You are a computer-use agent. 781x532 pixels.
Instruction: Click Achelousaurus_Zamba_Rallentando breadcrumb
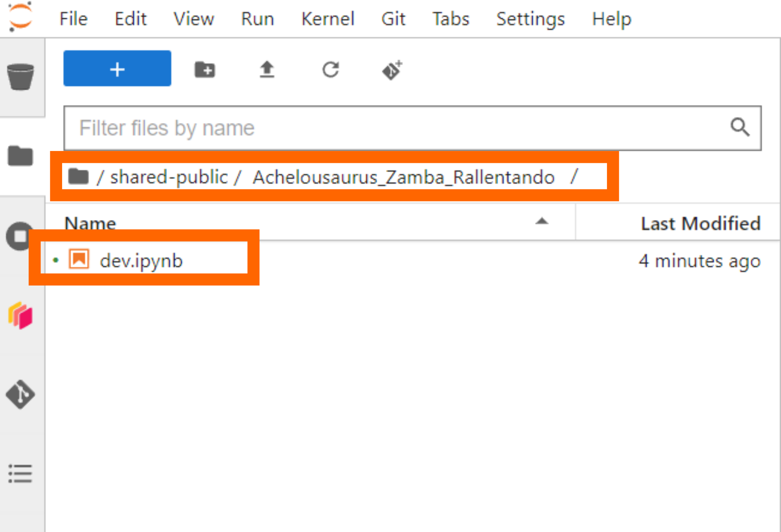(403, 177)
